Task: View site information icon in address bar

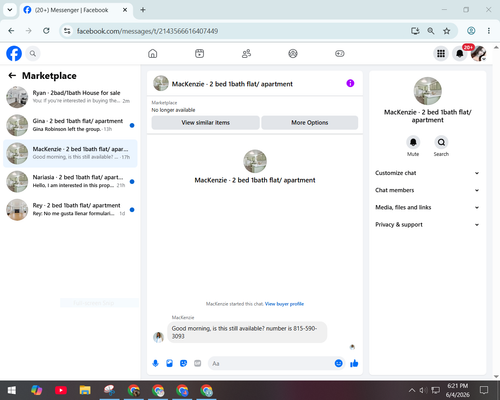Action: pyautogui.click(x=67, y=31)
